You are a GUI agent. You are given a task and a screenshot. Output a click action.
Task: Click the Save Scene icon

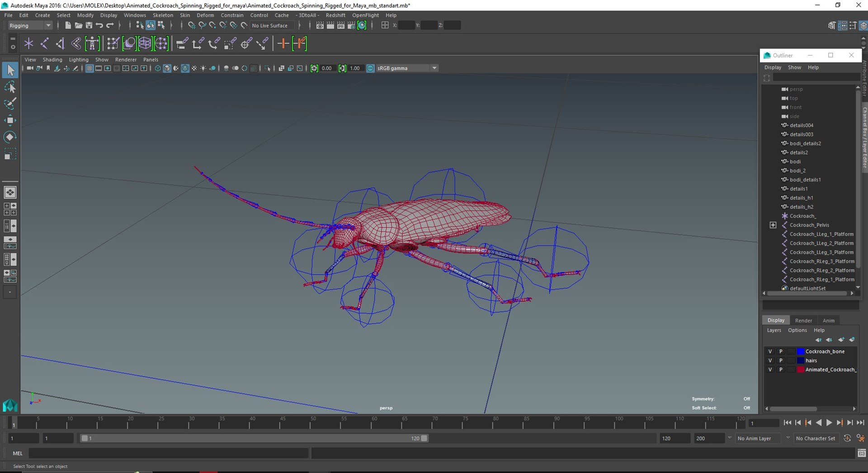(x=89, y=25)
